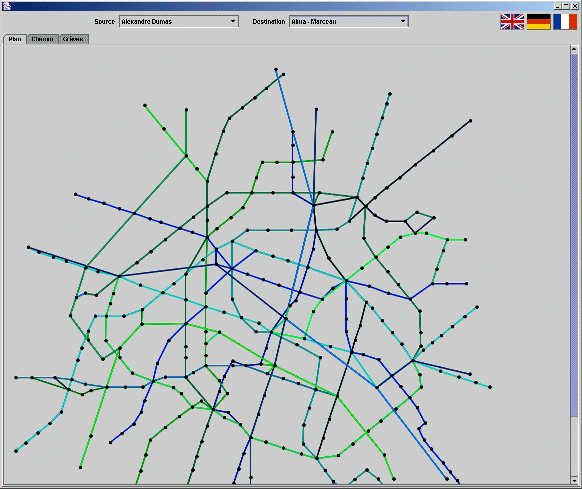Click the vertical scrollbar thumb

click(x=574, y=235)
